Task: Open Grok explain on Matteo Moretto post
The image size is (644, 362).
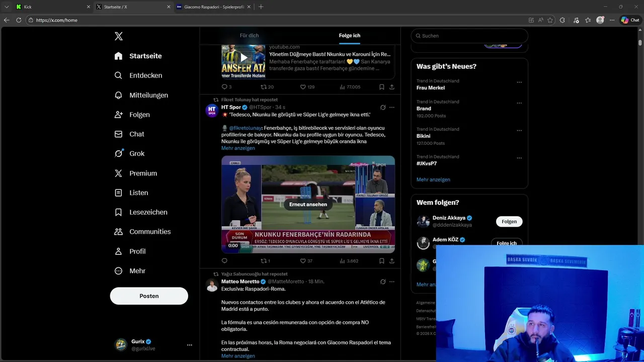Action: click(383, 282)
